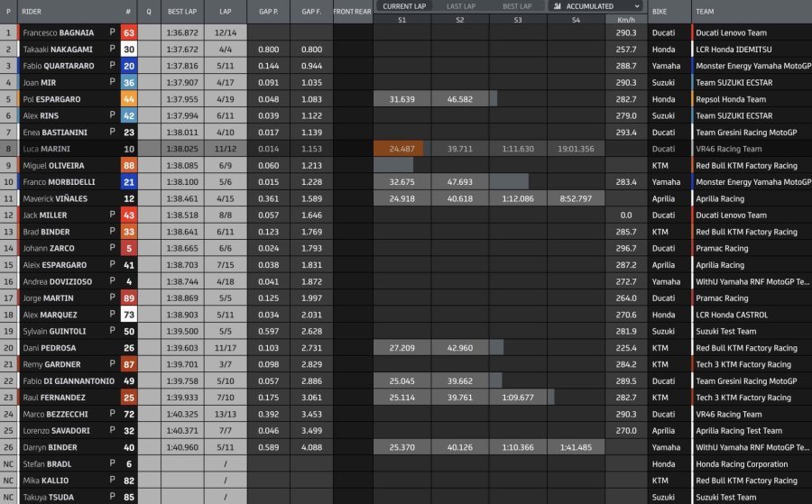Open the Accumulated sector view dropdown
Viewport: 812px width, 504px height.
(x=636, y=5)
